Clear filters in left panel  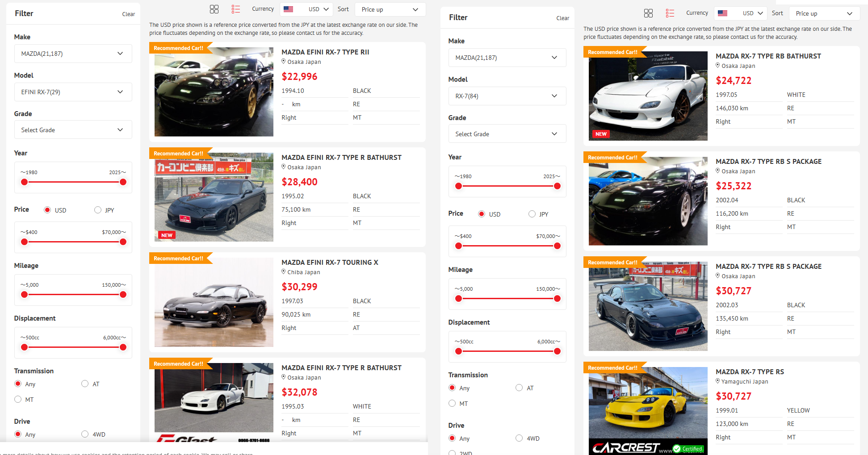tap(129, 14)
